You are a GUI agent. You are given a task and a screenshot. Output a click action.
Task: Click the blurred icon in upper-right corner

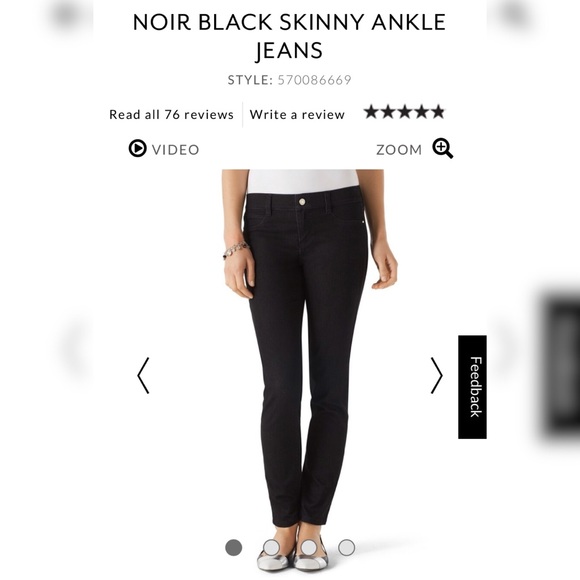click(x=515, y=15)
